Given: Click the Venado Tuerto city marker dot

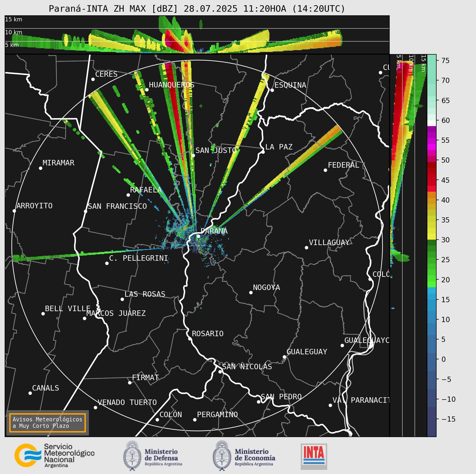Looking at the screenshot, I should (x=95, y=407).
